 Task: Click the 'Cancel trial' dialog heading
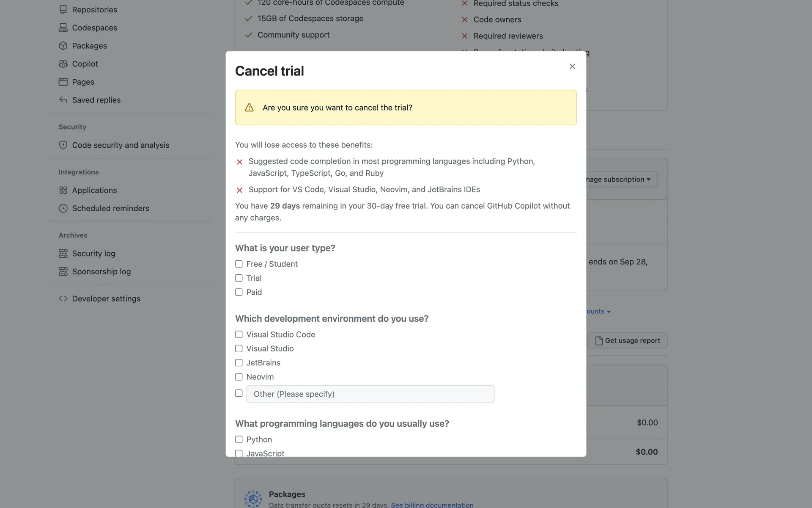269,71
